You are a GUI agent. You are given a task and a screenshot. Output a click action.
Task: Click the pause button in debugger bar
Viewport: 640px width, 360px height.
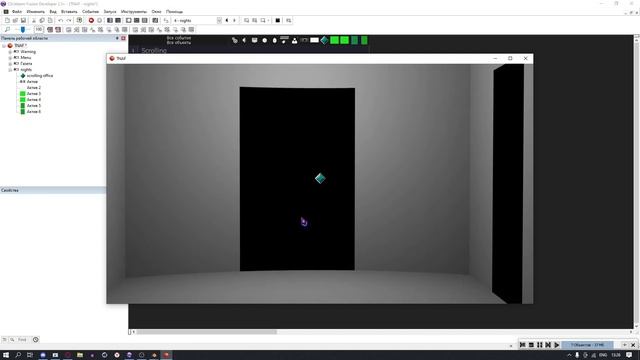click(x=540, y=345)
